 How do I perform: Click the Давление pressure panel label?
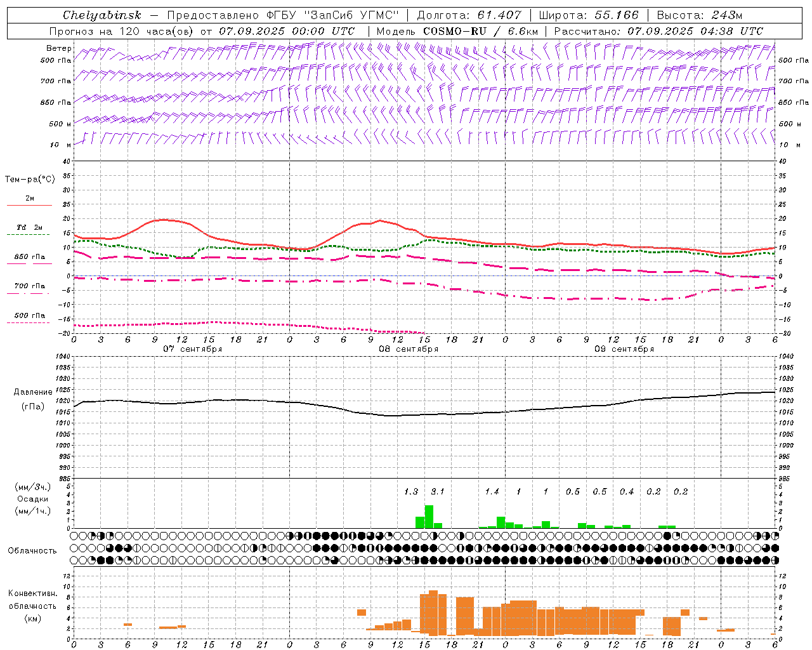pyautogui.click(x=33, y=392)
